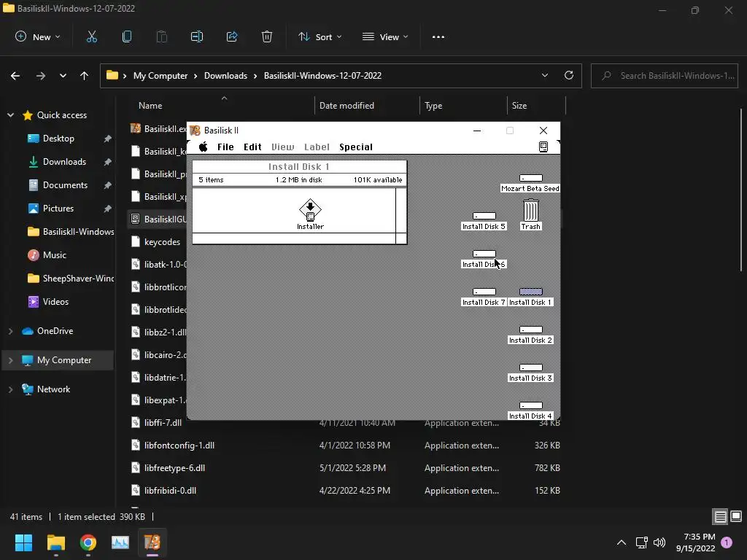Open the Edit menu in Basilisk II
The height and width of the screenshot is (560, 747).
252,147
